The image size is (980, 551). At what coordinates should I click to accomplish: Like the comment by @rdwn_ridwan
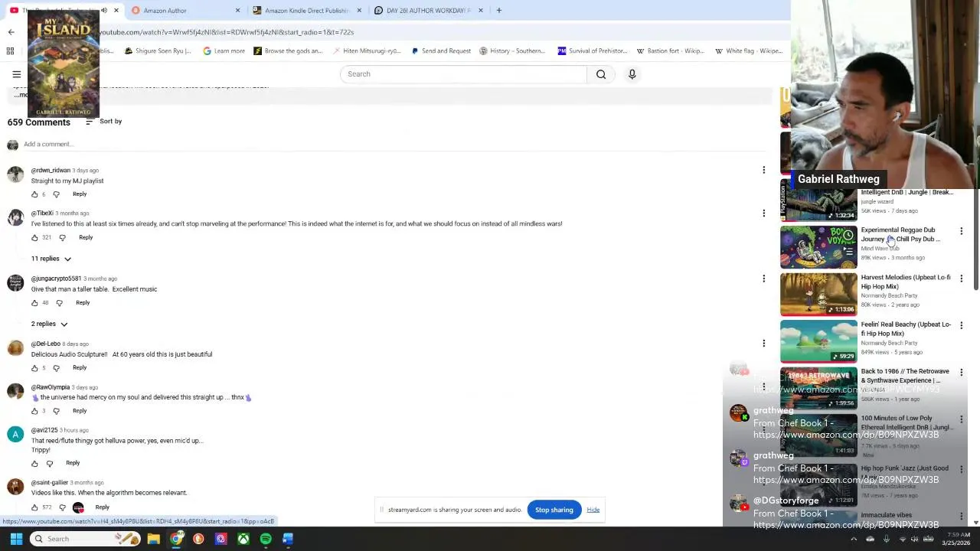[34, 194]
